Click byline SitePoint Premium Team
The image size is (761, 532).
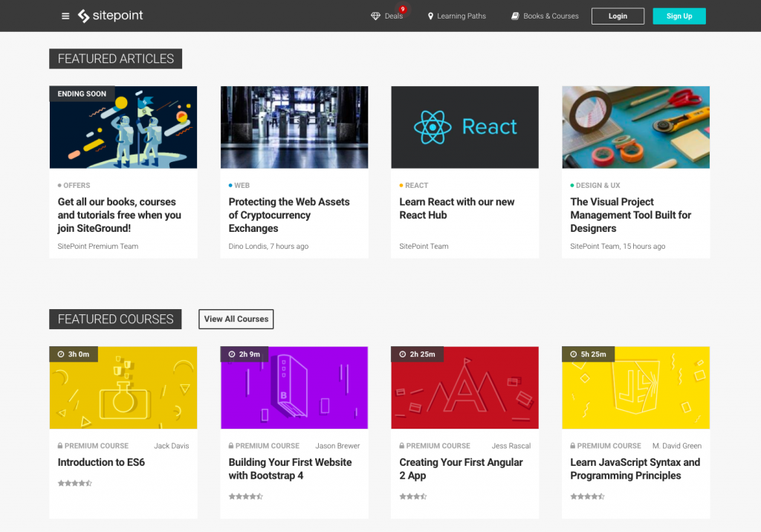click(97, 246)
